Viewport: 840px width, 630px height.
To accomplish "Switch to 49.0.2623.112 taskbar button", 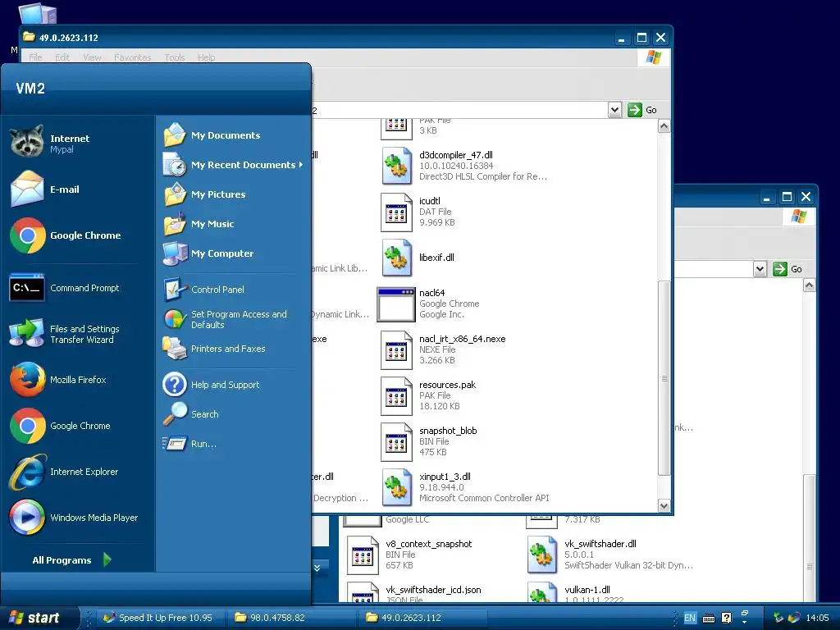I will [422, 618].
